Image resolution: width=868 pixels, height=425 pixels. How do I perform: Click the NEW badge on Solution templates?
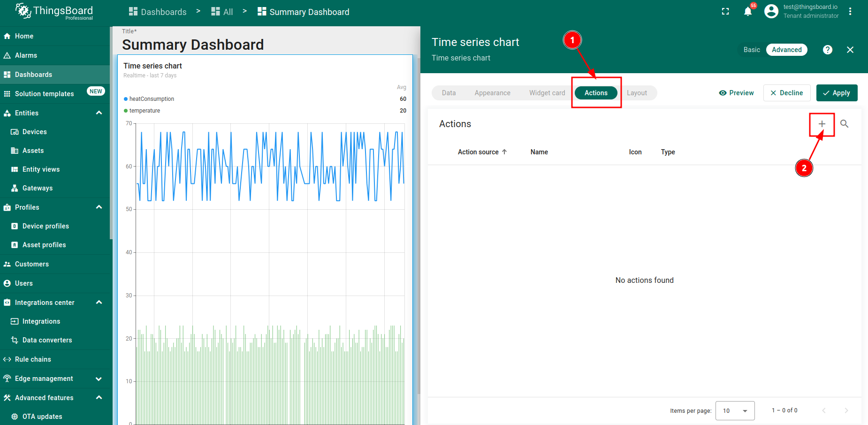click(x=96, y=91)
